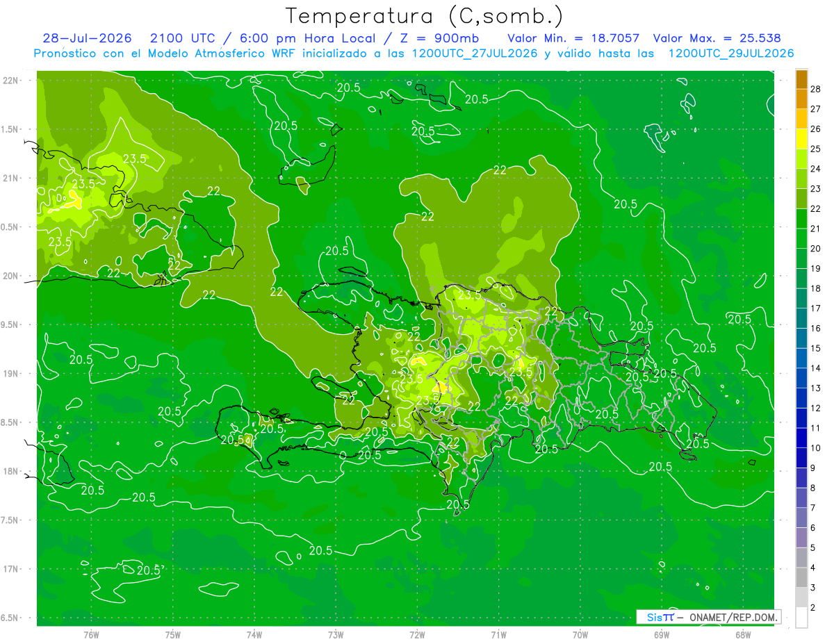834x644 pixels.
Task: Click latitude axis label '19N'
Action: [x=11, y=374]
